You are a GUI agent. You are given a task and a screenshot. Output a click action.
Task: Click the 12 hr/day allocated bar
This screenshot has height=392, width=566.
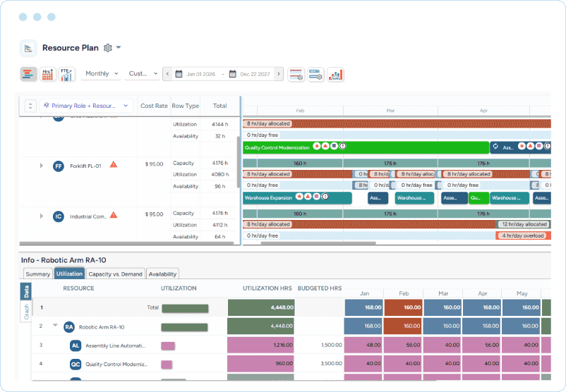pos(524,224)
